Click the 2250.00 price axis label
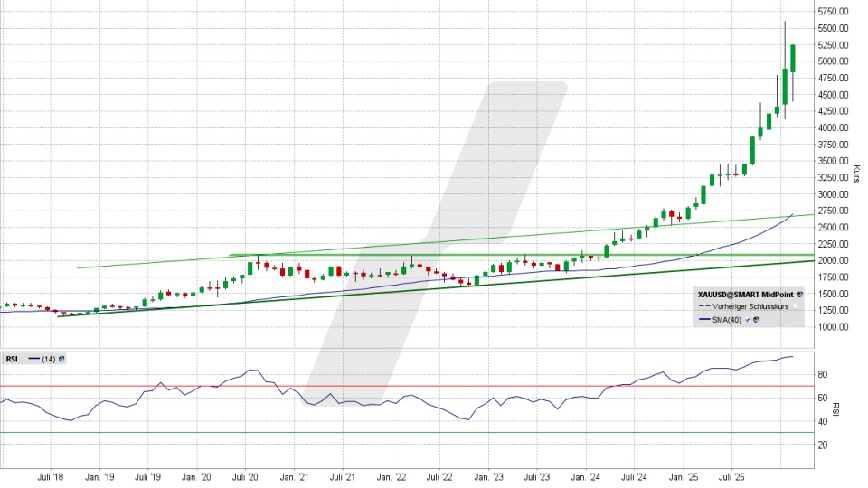868x488 pixels. click(x=833, y=244)
